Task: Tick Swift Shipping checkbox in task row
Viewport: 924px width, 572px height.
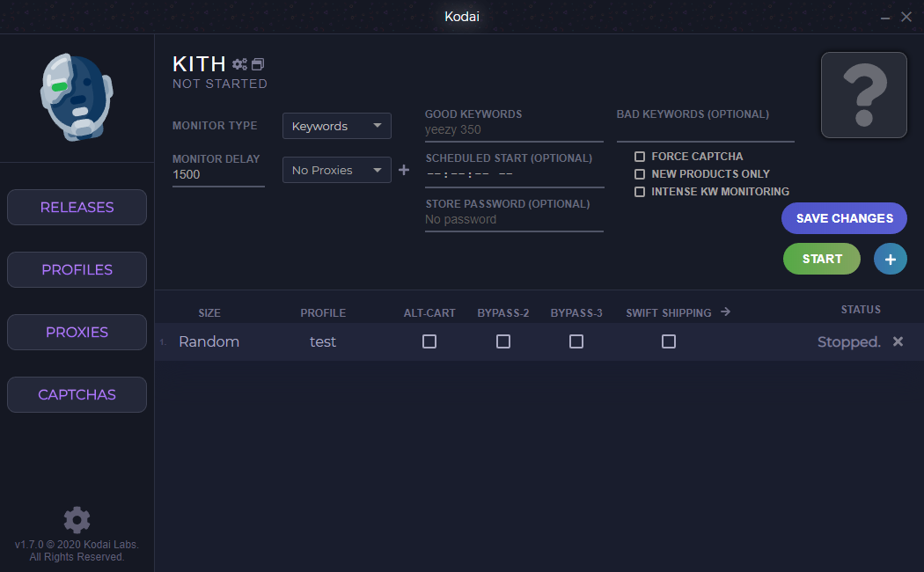Action: click(x=669, y=341)
